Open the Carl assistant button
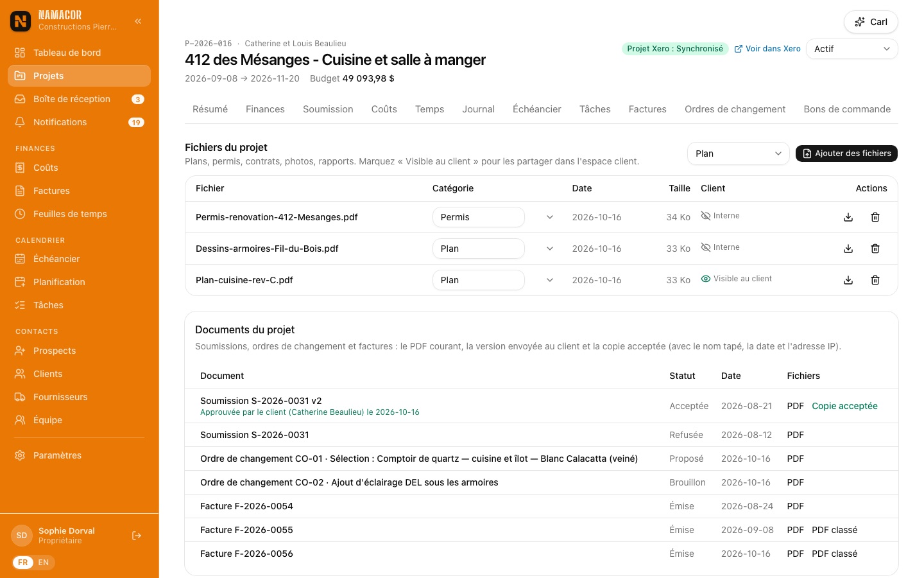The image size is (924, 578). [x=871, y=22]
